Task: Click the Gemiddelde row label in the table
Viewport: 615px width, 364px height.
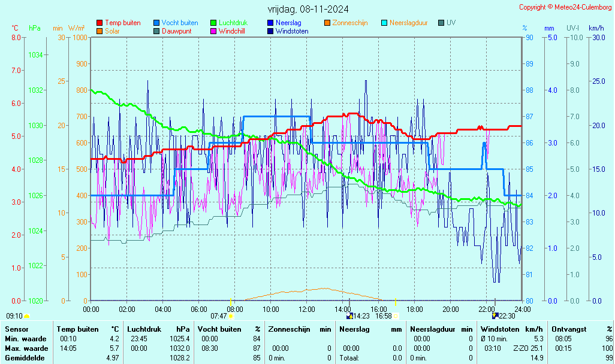Action: coord(25,358)
